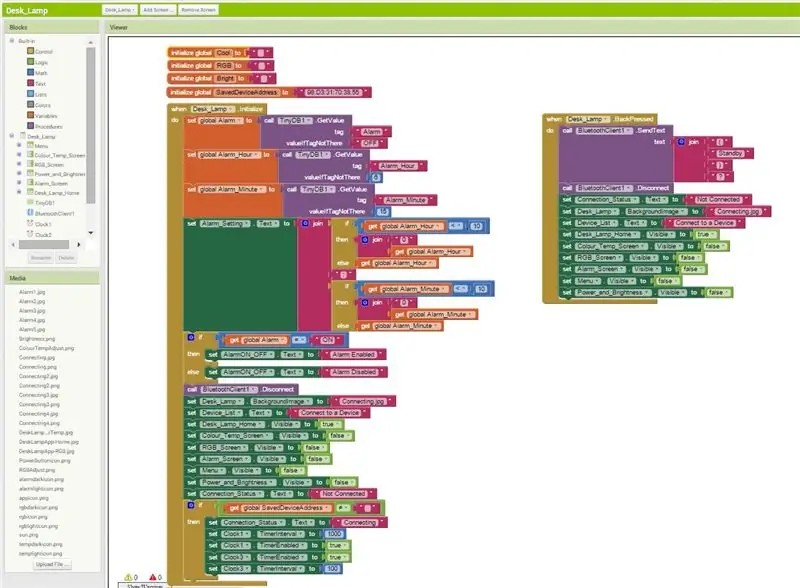Expand the Alarm_Screen tree node

tap(19, 182)
